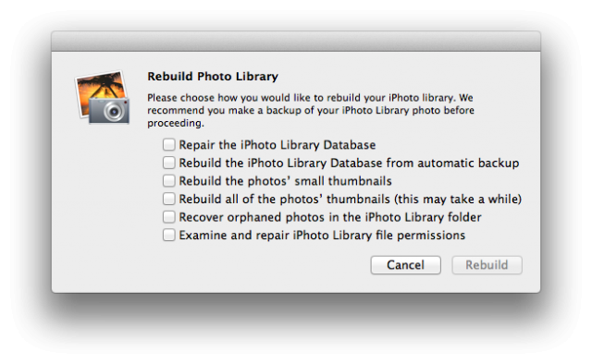Click the gray dialog title bar
The image size is (592, 364).
[296, 42]
